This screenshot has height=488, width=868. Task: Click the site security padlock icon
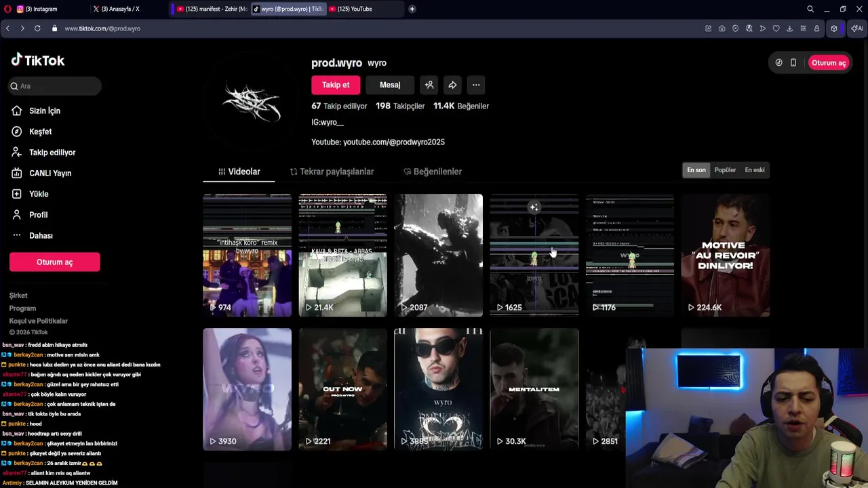(54, 28)
